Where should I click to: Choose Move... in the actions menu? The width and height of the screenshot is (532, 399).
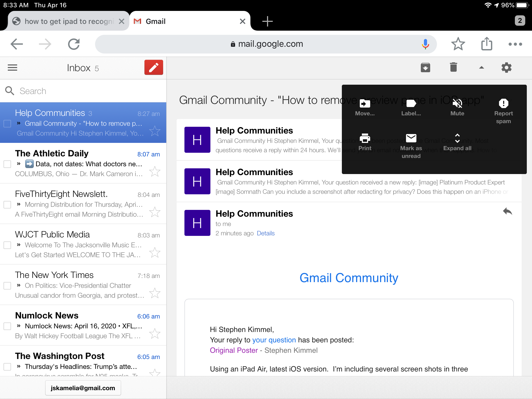pyautogui.click(x=365, y=108)
